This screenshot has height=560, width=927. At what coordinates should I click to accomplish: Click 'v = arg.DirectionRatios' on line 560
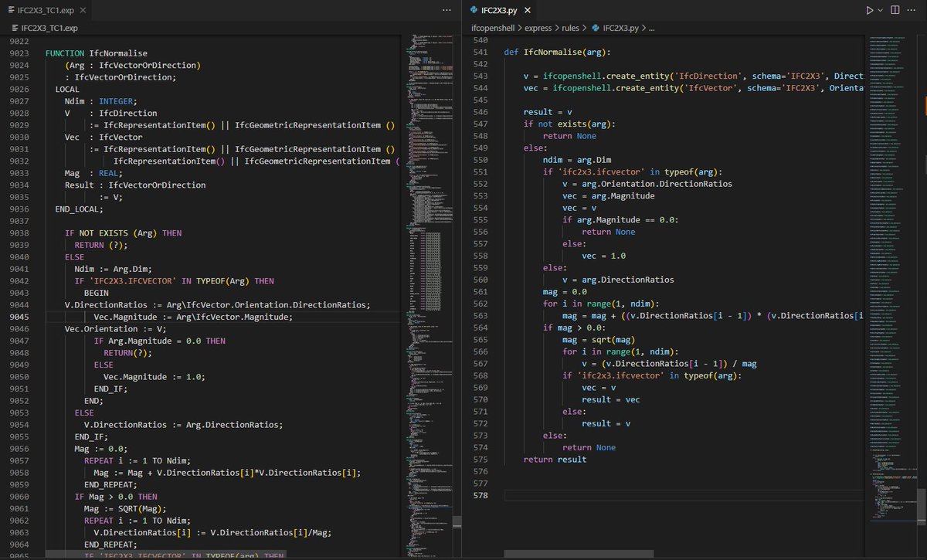click(618, 280)
